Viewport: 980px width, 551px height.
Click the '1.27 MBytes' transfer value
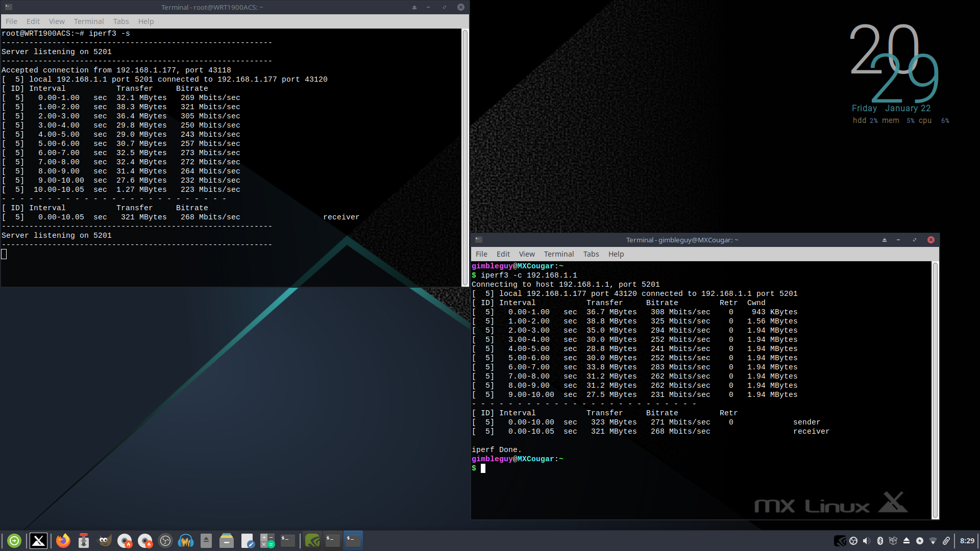[141, 190]
